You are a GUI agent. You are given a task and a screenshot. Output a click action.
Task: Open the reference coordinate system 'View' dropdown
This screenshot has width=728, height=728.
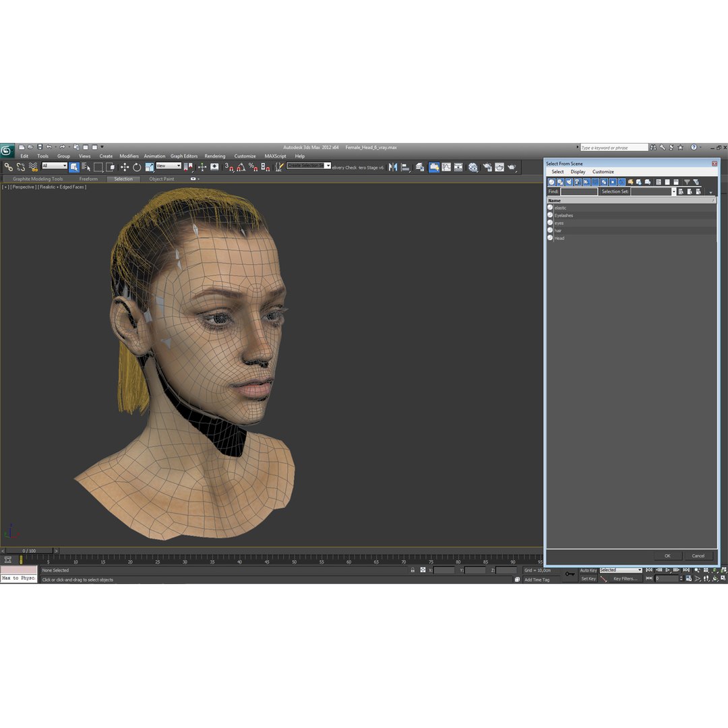[169, 166]
